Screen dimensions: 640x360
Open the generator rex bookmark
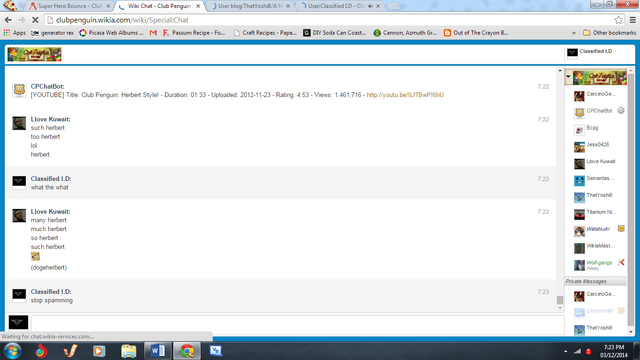point(53,33)
